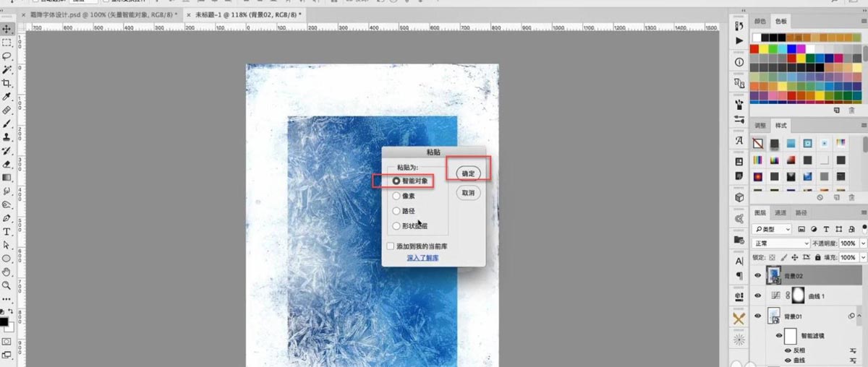Click the black foreground color swatch
The width and height of the screenshot is (868, 367).
(x=4, y=322)
